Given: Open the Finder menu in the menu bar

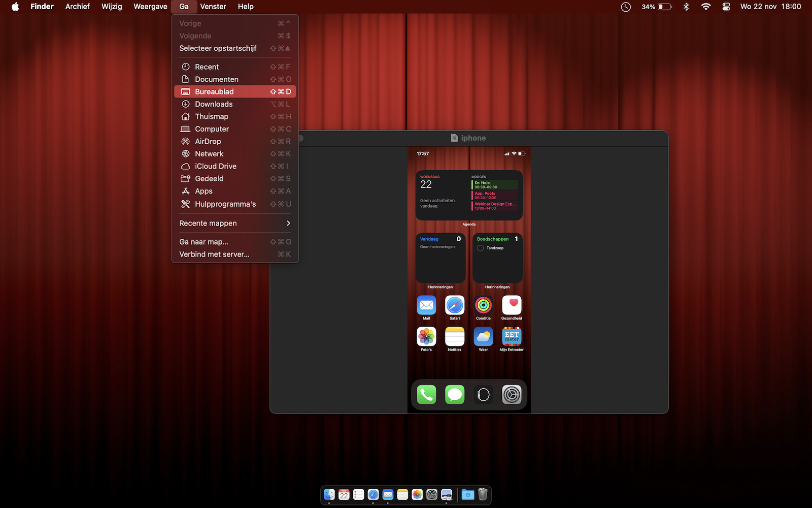Looking at the screenshot, I should (42, 7).
